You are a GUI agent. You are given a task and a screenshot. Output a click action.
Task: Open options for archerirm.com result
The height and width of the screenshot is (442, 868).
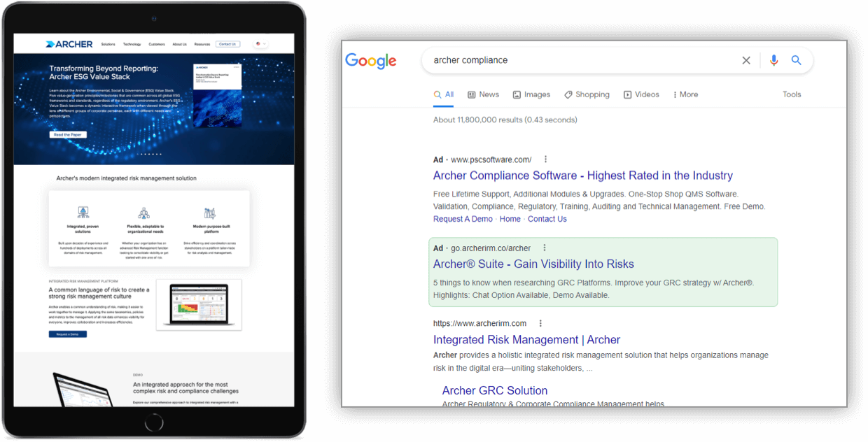pos(540,324)
